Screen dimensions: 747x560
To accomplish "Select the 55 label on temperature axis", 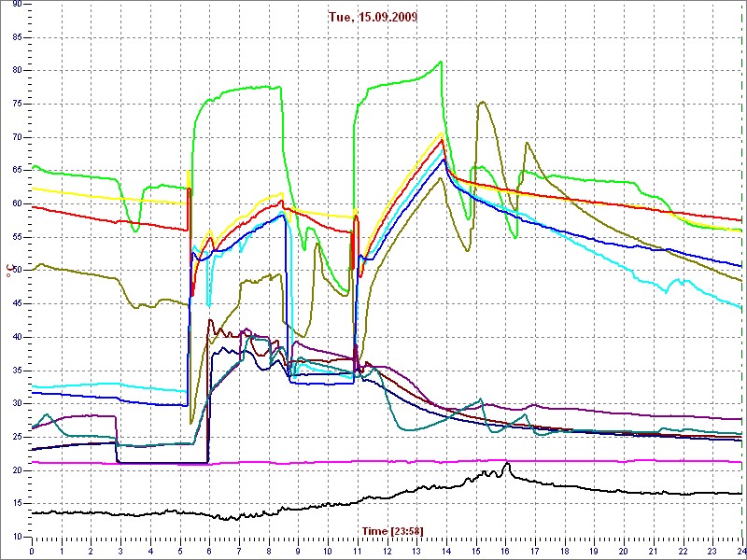I will [16, 237].
